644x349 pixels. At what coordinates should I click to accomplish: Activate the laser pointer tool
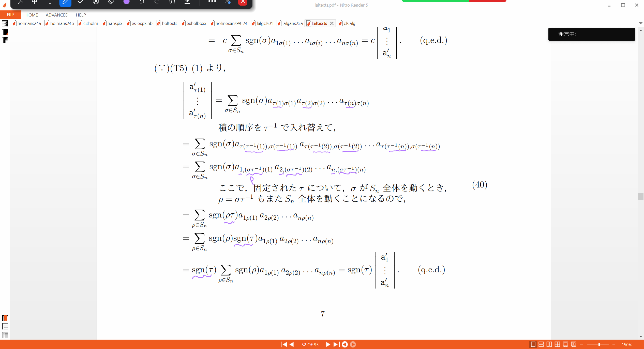(x=96, y=2)
